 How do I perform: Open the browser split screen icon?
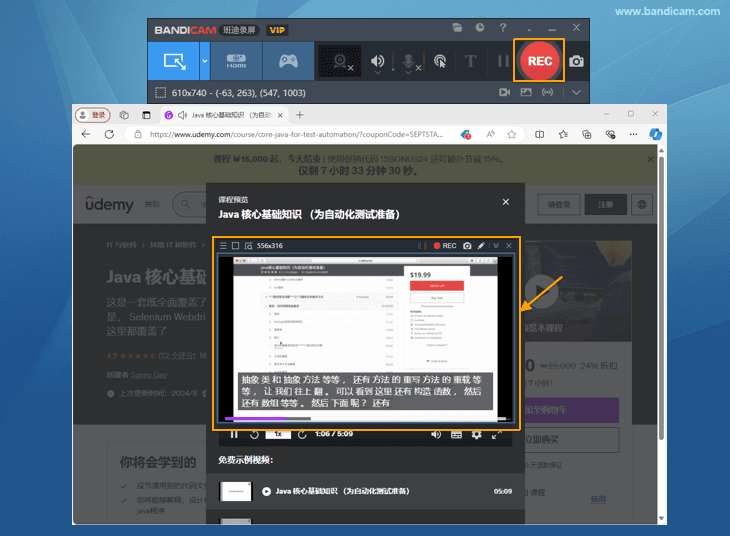pos(540,134)
